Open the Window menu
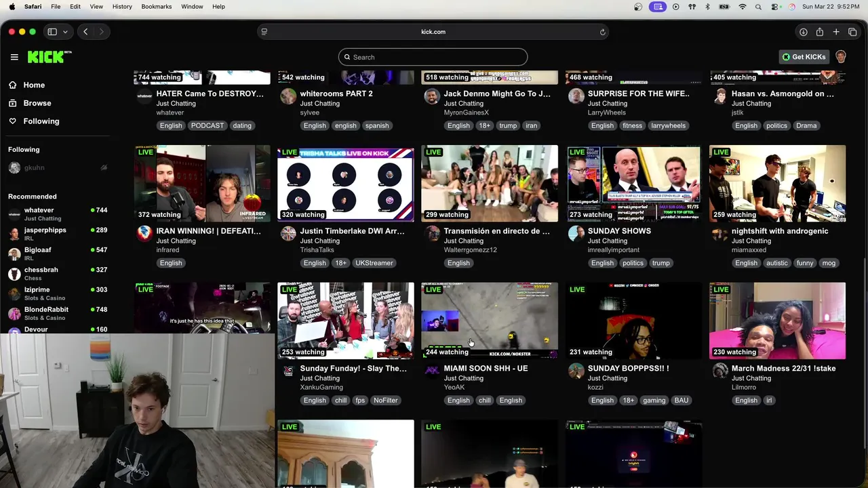The height and width of the screenshot is (488, 868). click(x=192, y=7)
